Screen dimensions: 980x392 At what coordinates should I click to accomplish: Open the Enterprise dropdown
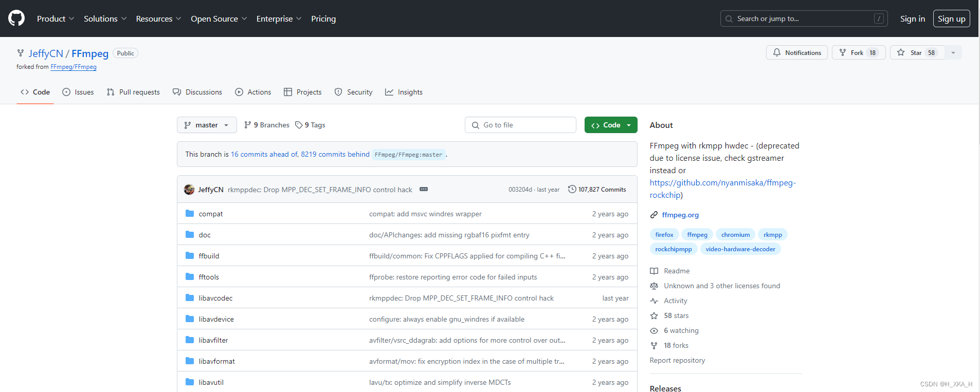(x=279, y=18)
